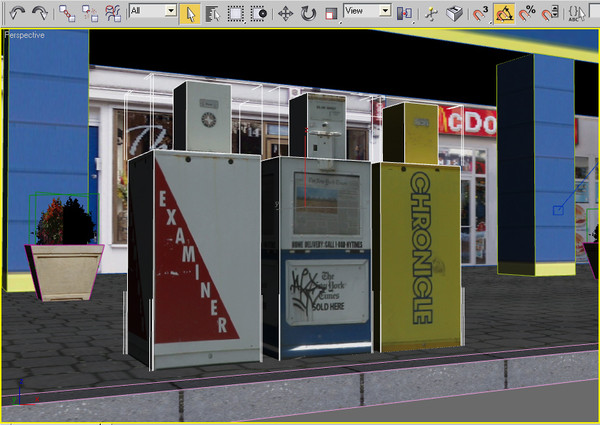Enable the Select and Manipulate tool
Viewport: 600px width, 425px height.
tap(431, 14)
